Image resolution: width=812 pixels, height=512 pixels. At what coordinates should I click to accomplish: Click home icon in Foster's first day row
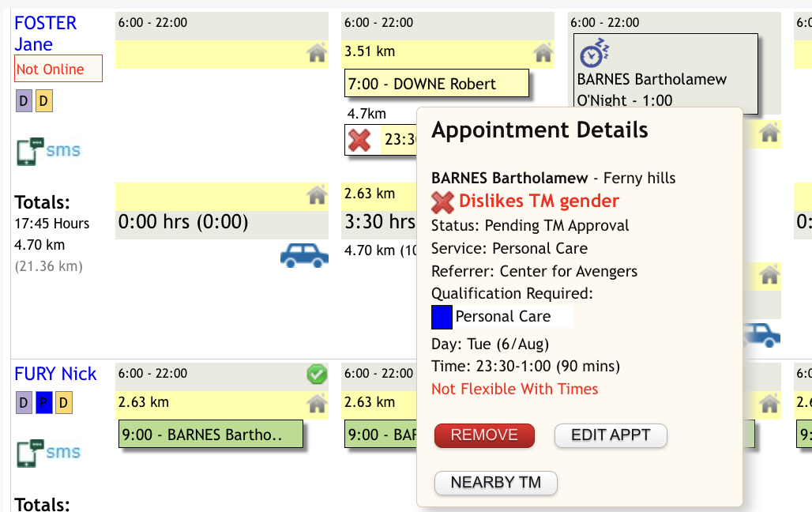point(317,53)
